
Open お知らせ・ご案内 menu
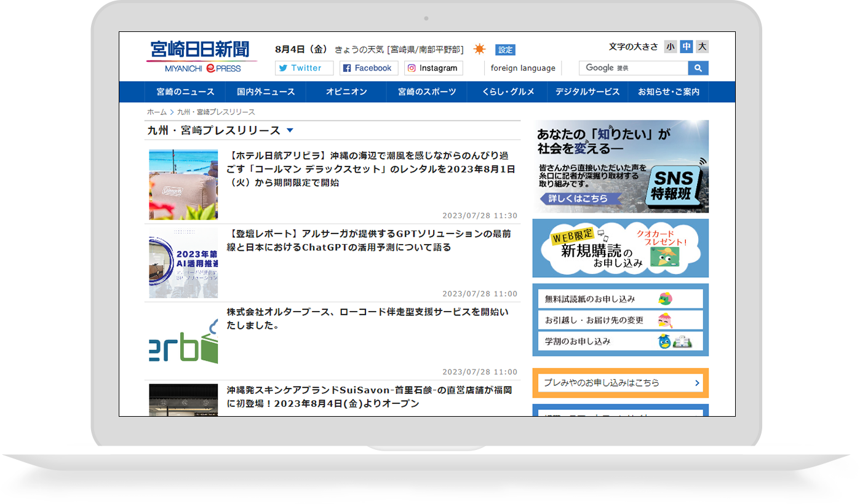pos(669,92)
